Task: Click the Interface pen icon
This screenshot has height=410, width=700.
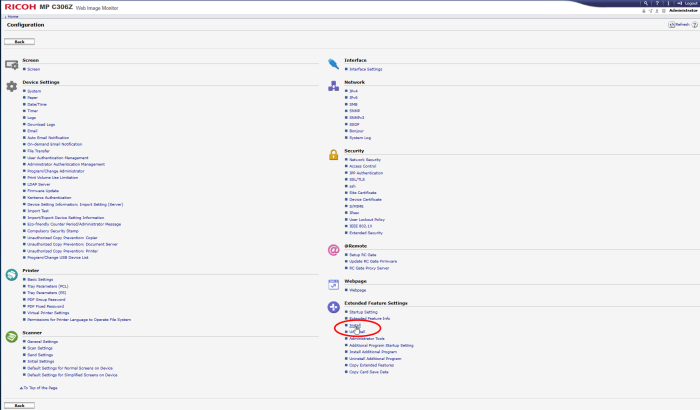Action: [333, 63]
